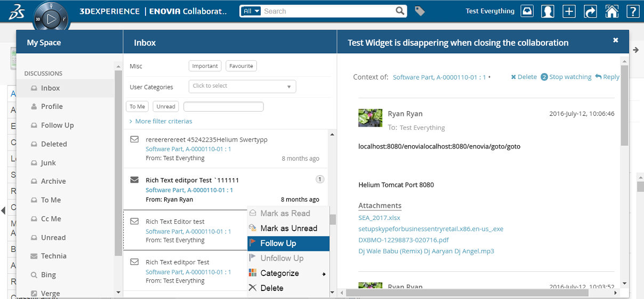Open the user profile icon in header

click(548, 11)
